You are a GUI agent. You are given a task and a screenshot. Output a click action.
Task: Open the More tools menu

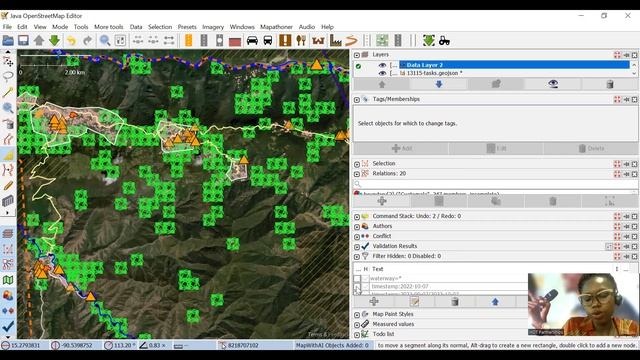click(x=109, y=27)
